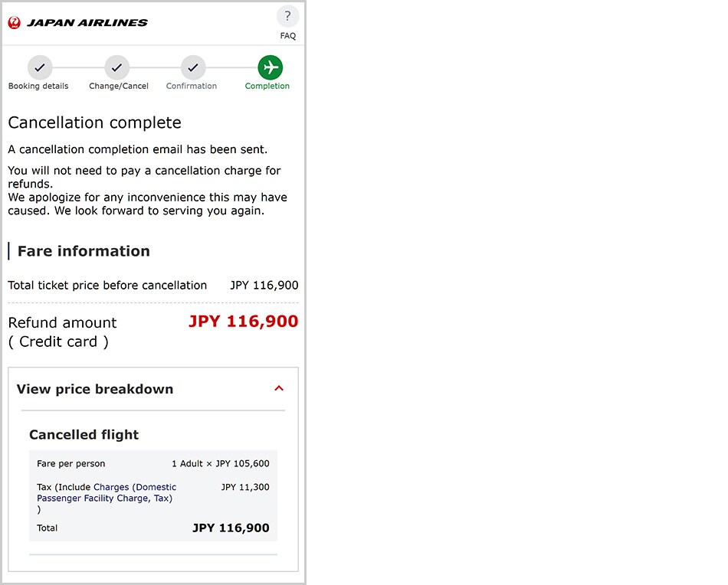Open the FAQ question mark icon

(287, 17)
